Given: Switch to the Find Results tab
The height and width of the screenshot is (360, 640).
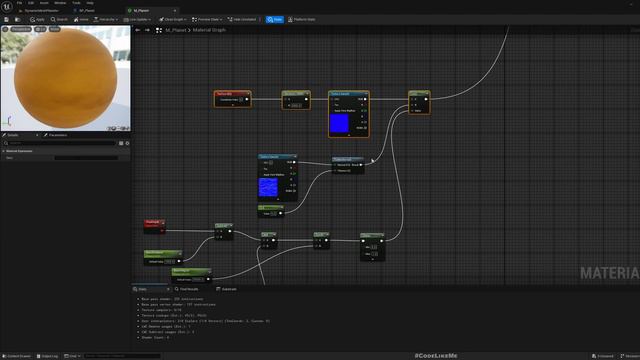Looking at the screenshot, I should click(x=187, y=289).
